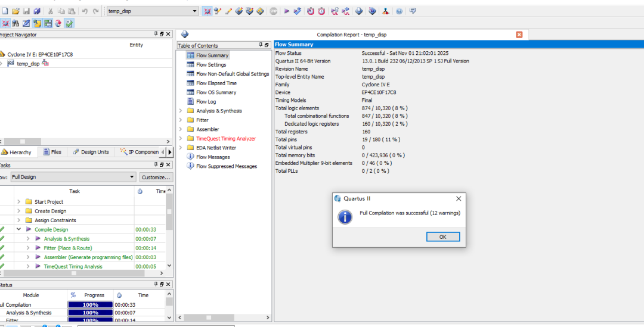Screen dimensions: 644x327
Task: Click the blue Help question mark icon
Action: [x=399, y=11]
